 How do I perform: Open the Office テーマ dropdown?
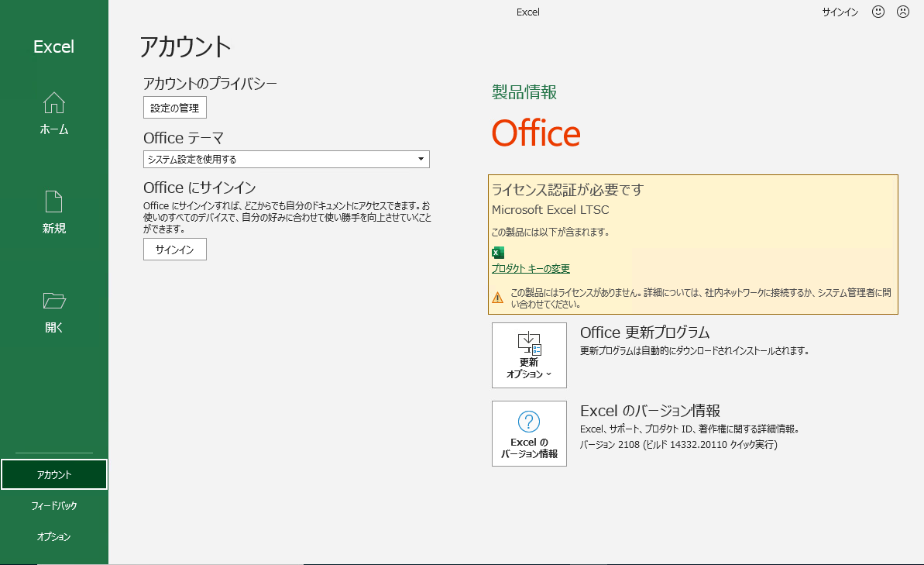pyautogui.click(x=287, y=159)
